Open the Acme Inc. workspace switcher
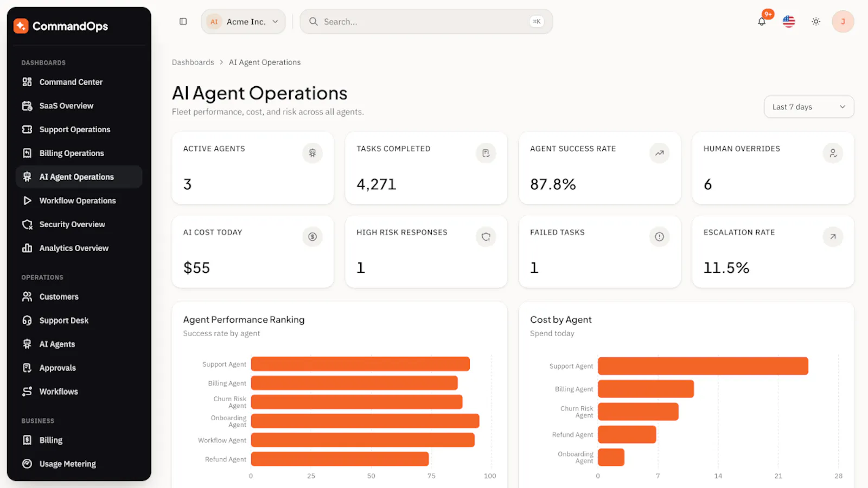This screenshot has height=488, width=868. pyautogui.click(x=243, y=22)
